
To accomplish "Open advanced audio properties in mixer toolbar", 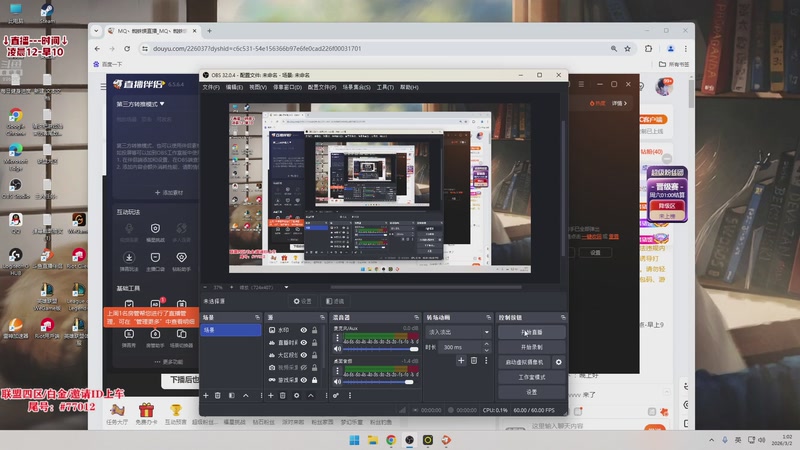I will (336, 395).
